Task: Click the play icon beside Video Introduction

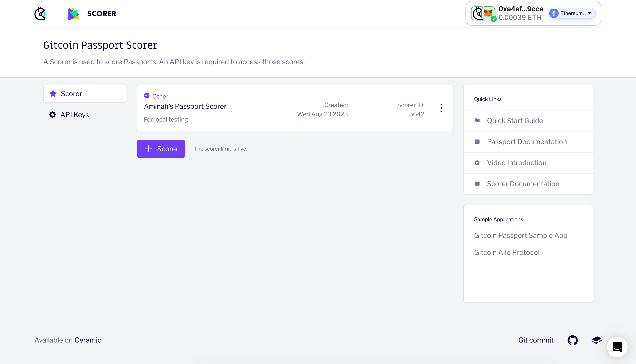Action: click(477, 163)
